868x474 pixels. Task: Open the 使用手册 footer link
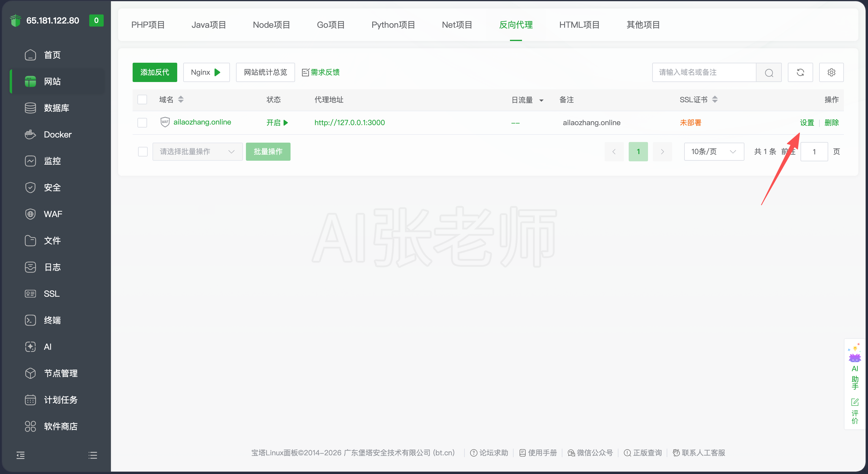[x=538, y=453]
